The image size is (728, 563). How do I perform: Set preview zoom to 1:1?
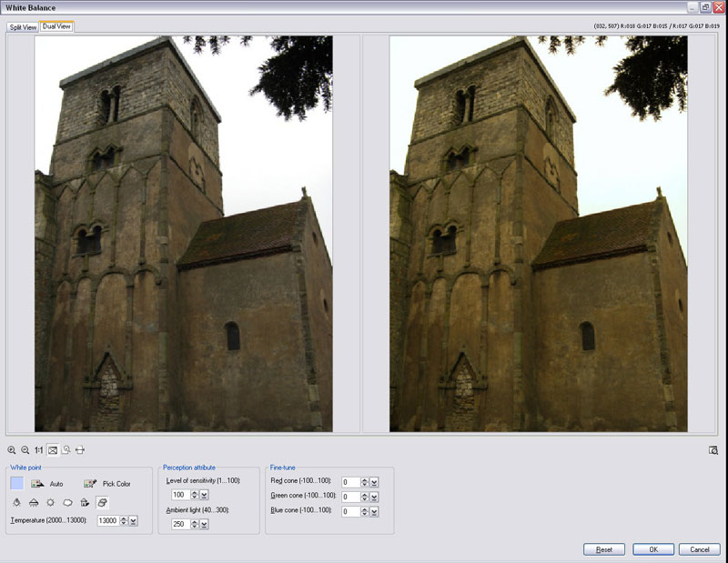tap(39, 449)
